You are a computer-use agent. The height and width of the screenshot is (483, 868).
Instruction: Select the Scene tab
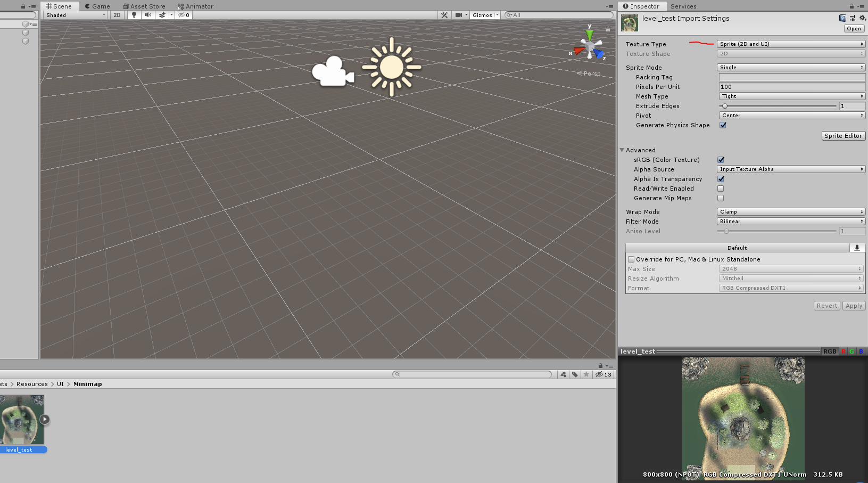pyautogui.click(x=59, y=6)
